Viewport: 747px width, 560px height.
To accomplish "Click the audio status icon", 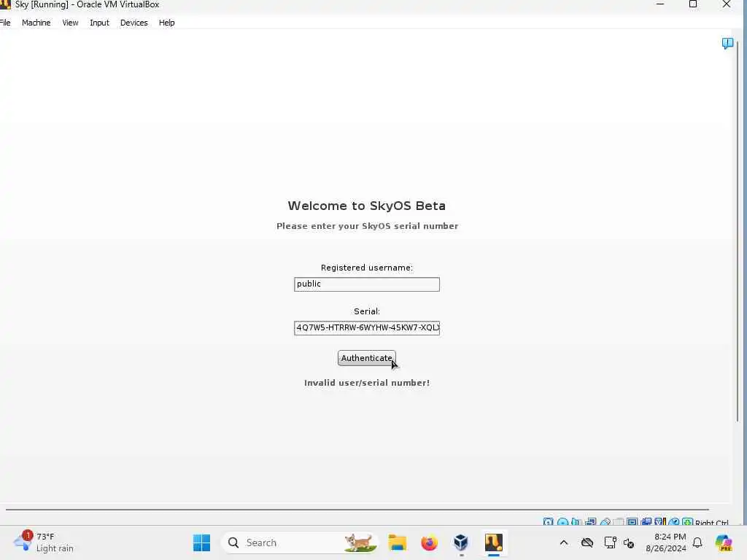I will point(576,522).
